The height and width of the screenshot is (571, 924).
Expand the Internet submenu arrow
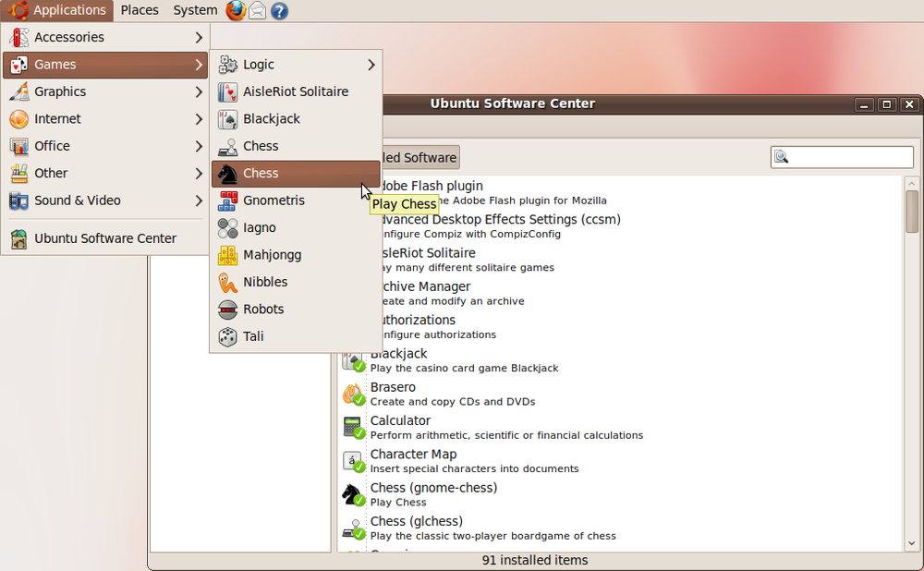pos(199,118)
